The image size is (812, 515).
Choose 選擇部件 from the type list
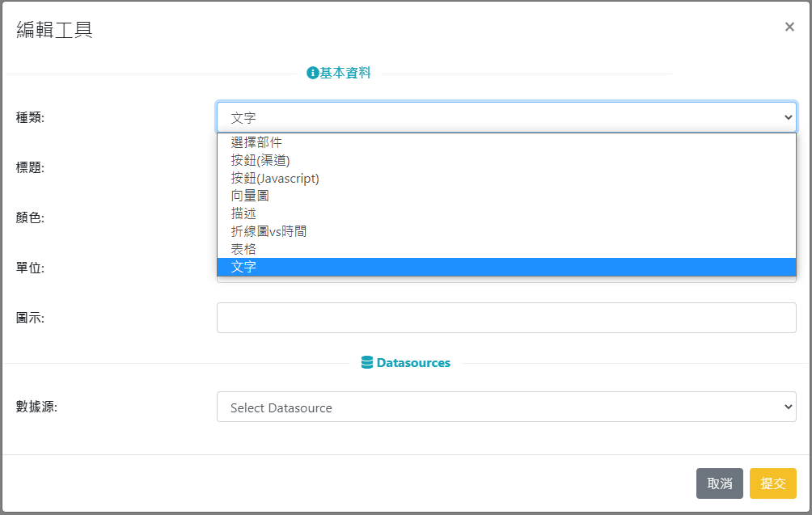[x=256, y=142]
